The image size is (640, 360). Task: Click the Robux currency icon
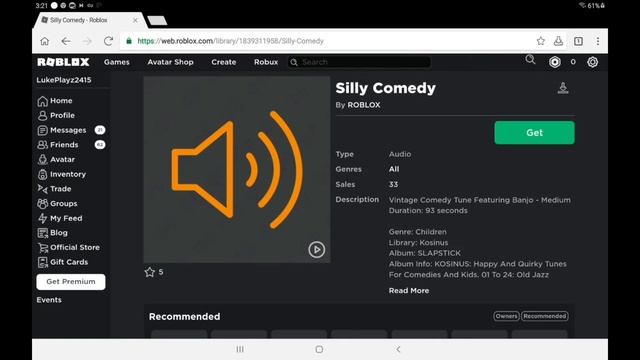(x=555, y=62)
